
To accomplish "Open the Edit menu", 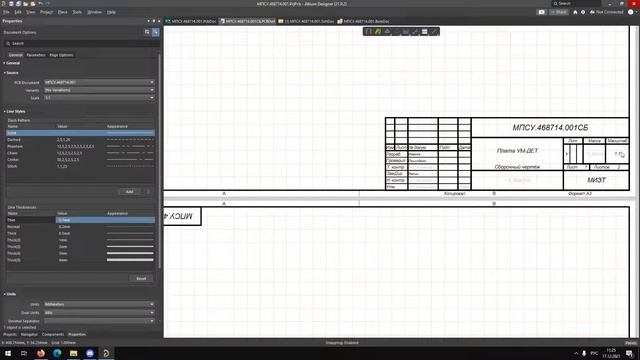I will 18,12.
